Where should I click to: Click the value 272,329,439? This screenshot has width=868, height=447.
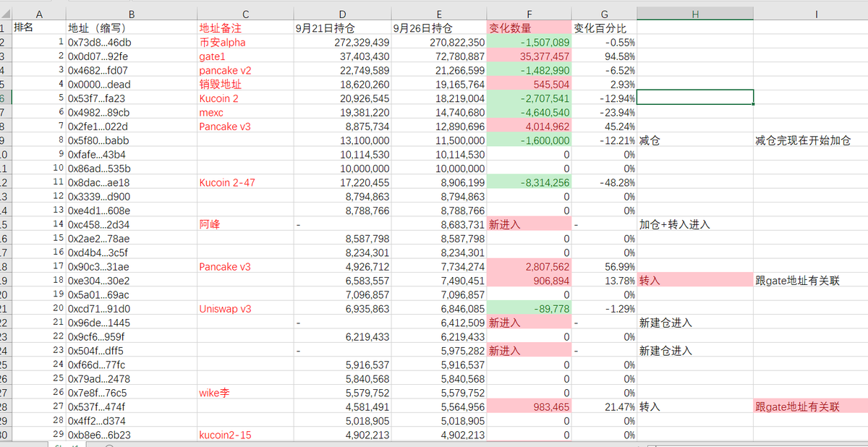342,42
